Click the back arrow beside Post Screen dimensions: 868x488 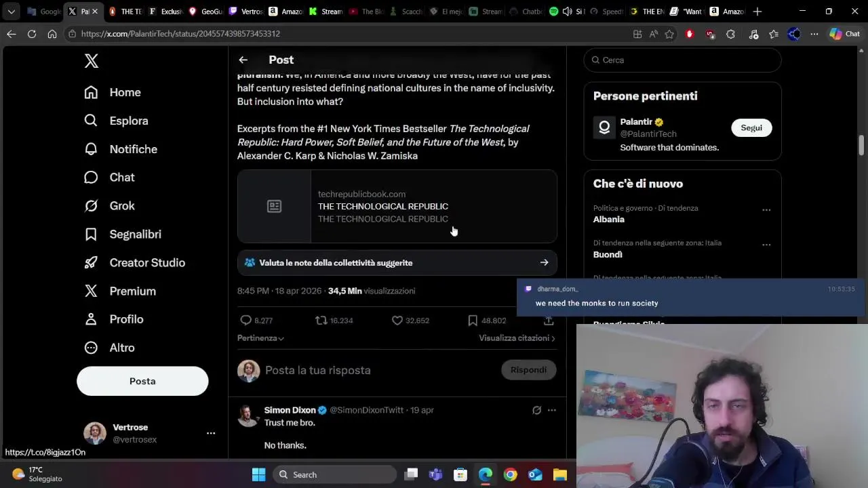click(243, 60)
